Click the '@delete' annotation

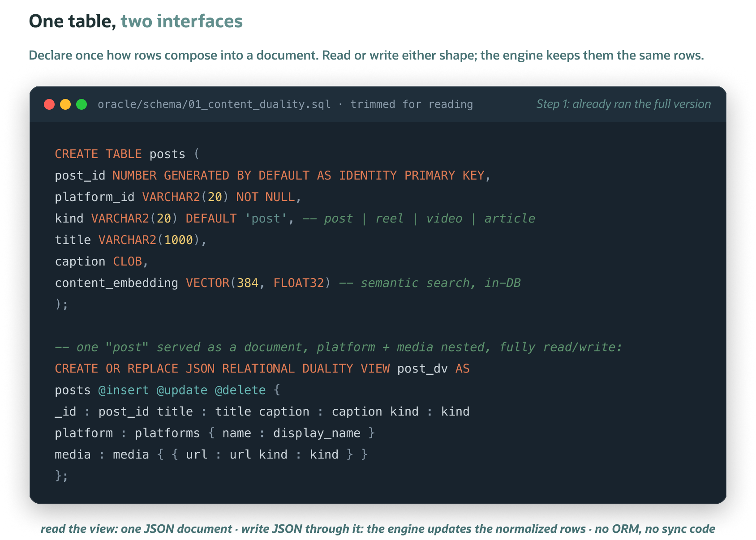click(x=240, y=390)
